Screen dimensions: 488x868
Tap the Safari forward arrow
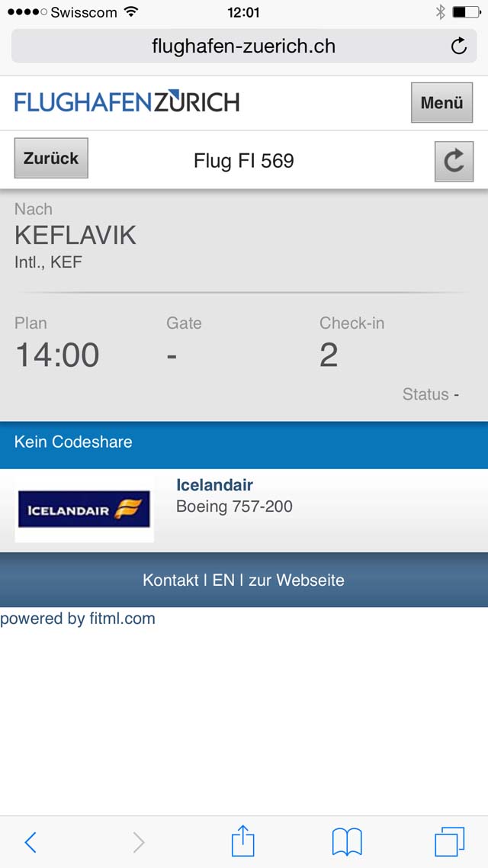pos(138,843)
